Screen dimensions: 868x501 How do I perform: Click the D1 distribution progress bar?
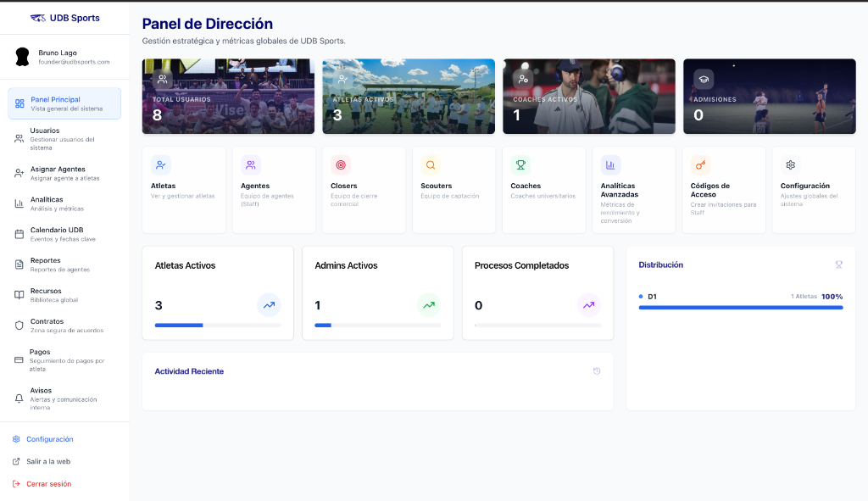pos(741,307)
